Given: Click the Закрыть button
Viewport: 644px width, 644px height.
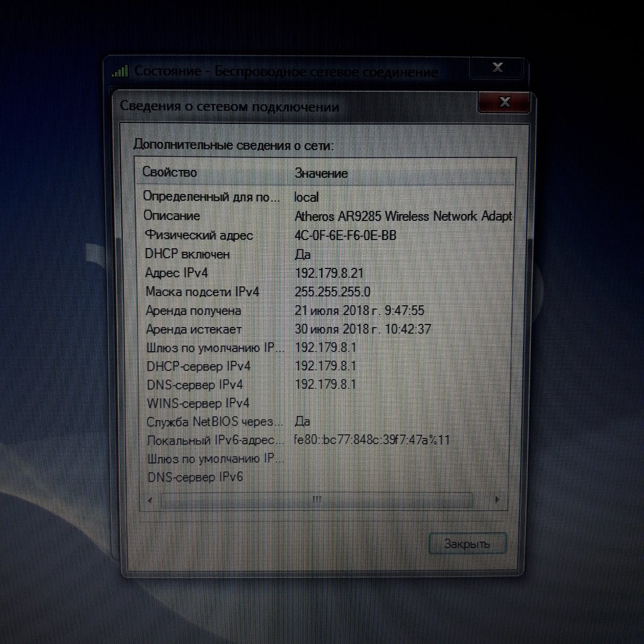Looking at the screenshot, I should click(x=467, y=543).
